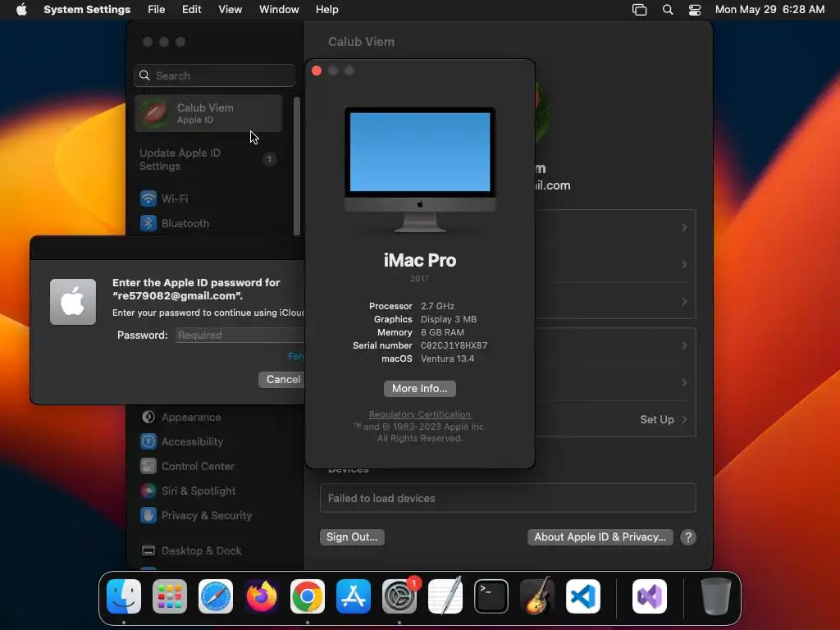The height and width of the screenshot is (630, 840).
Task: Open the Edit menu
Action: click(191, 9)
